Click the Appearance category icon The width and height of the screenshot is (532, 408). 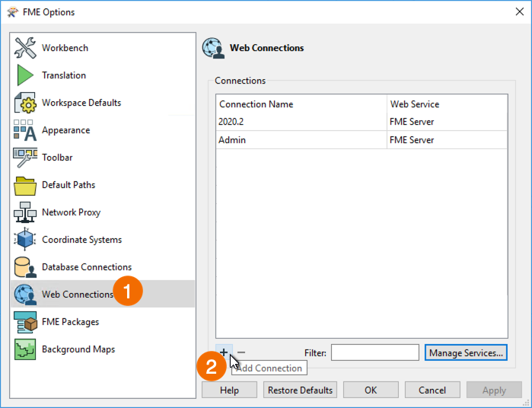(25, 130)
